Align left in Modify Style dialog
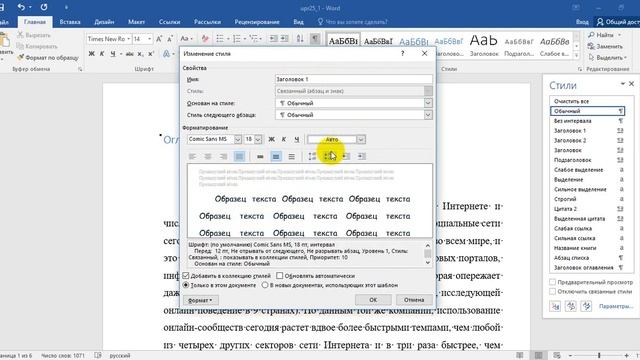 pyautogui.click(x=192, y=156)
